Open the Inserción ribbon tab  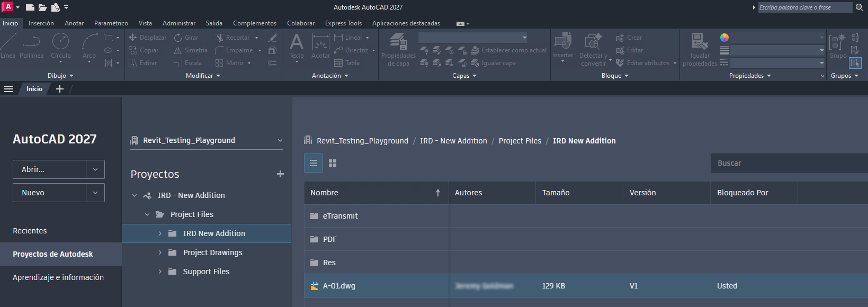[x=41, y=23]
